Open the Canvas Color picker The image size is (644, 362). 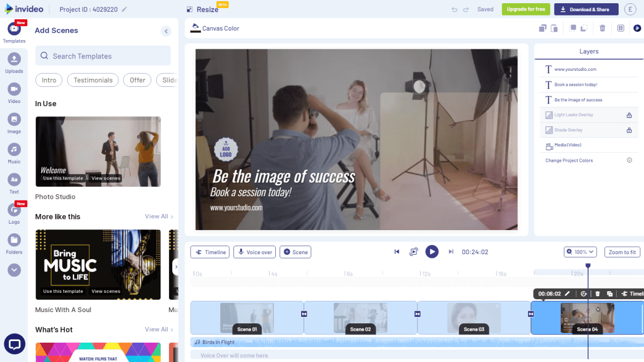coord(216,28)
